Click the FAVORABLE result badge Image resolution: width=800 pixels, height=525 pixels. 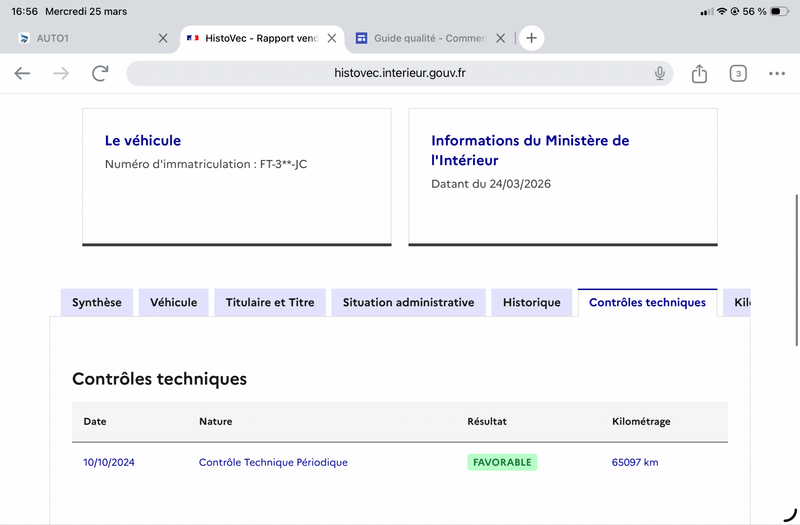coord(502,462)
